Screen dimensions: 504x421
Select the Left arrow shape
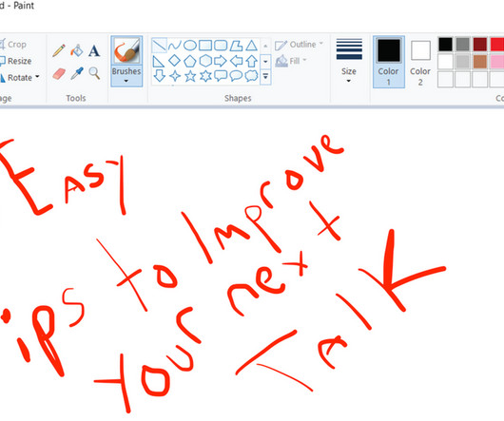236,61
